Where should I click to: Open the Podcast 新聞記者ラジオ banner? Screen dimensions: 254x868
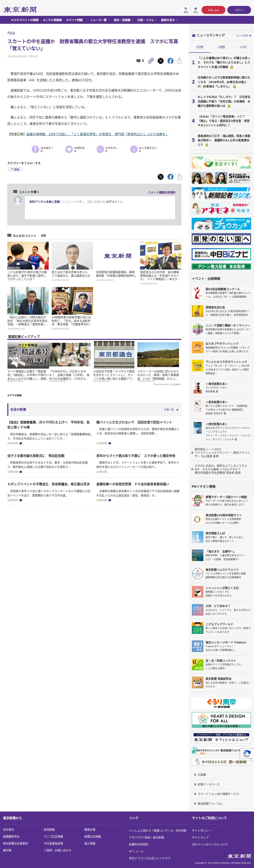pyautogui.click(x=221, y=193)
